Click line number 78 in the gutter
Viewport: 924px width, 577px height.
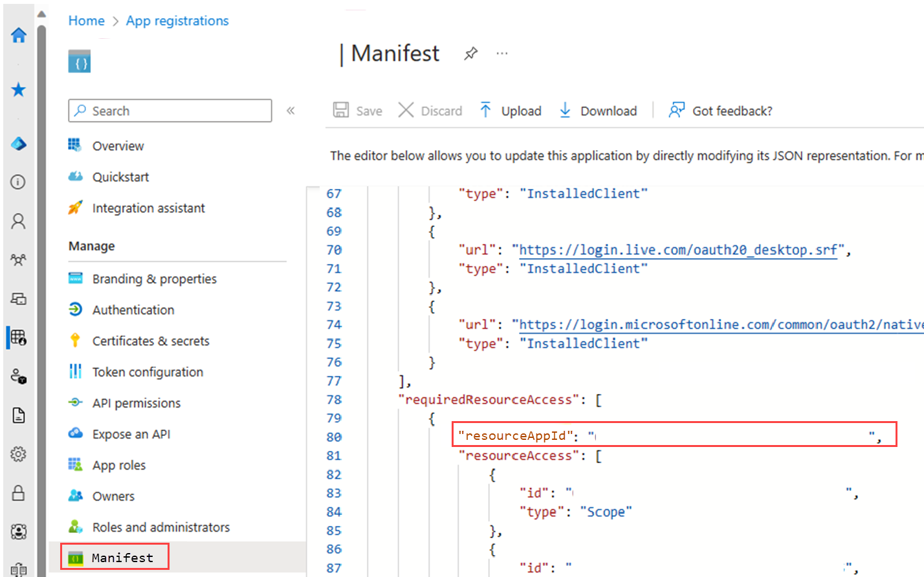pyautogui.click(x=334, y=400)
